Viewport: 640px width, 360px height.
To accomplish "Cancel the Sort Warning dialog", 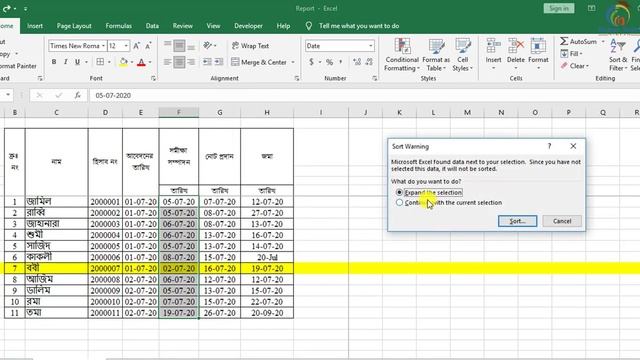I will tap(562, 221).
